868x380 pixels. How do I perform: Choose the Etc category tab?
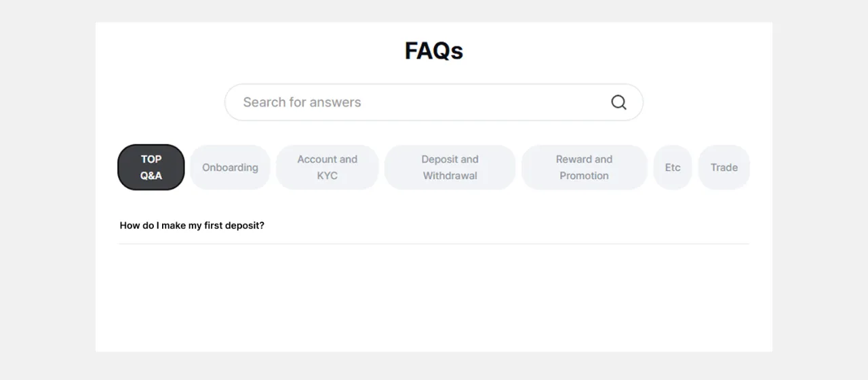click(x=672, y=167)
